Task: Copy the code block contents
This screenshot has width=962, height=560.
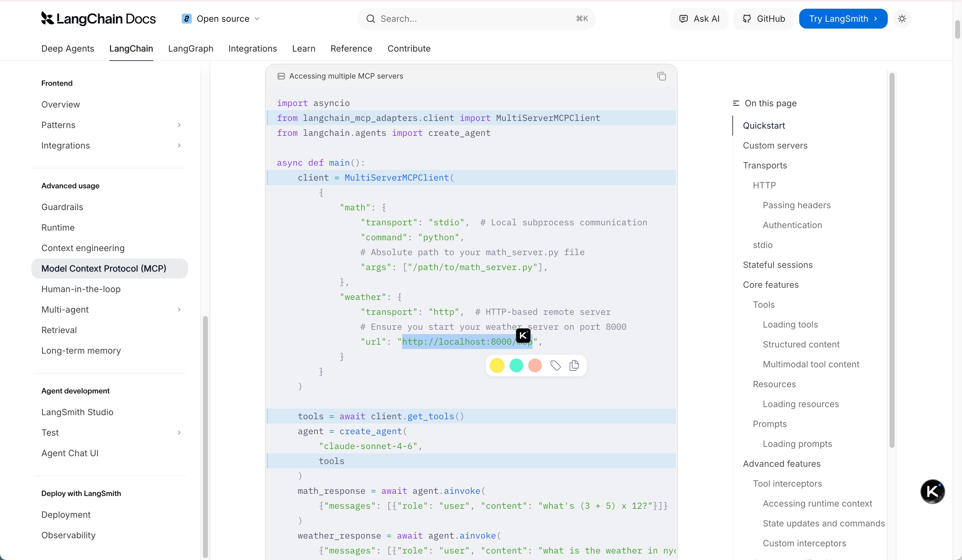Action: pyautogui.click(x=662, y=76)
